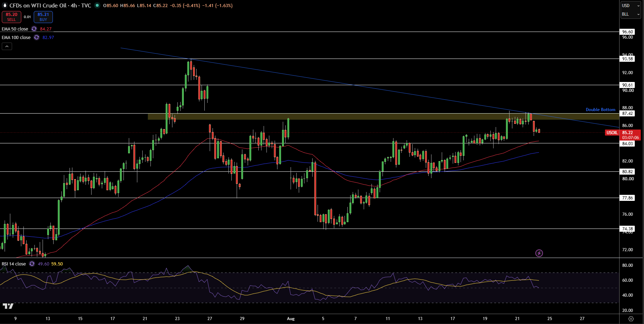
Task: Click the 77.86 price level label
Action: click(x=627, y=198)
